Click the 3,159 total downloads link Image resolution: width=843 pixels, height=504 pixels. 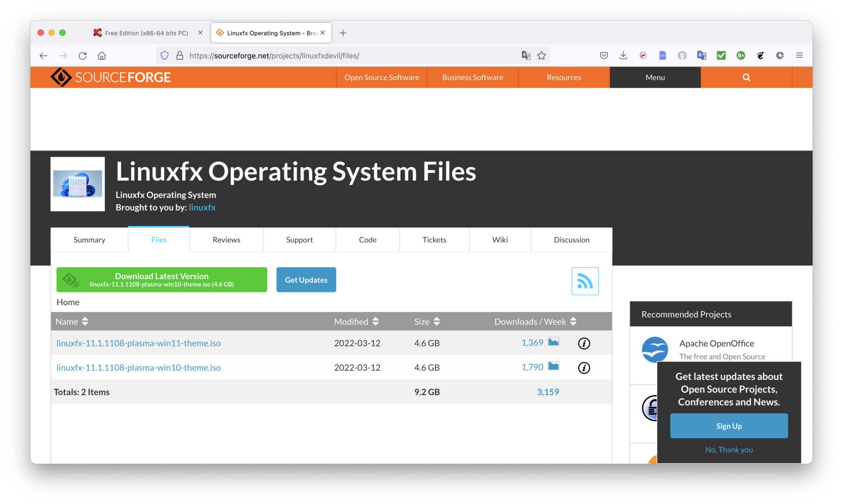pyautogui.click(x=548, y=392)
